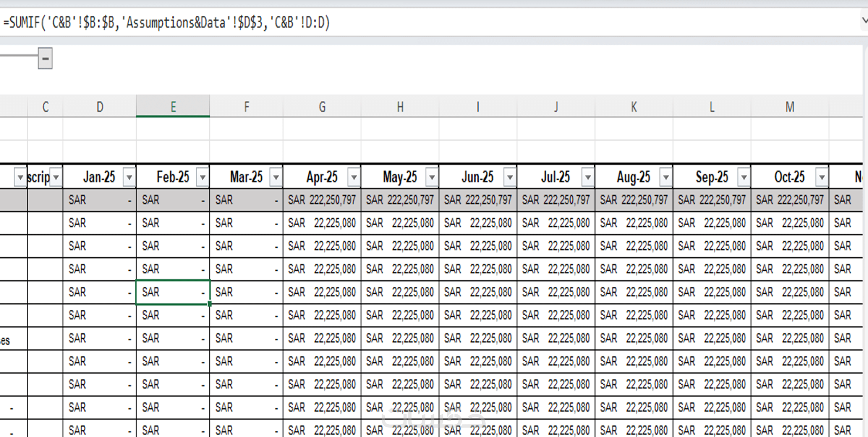Select column M header
This screenshot has height=437, width=868.
click(790, 107)
